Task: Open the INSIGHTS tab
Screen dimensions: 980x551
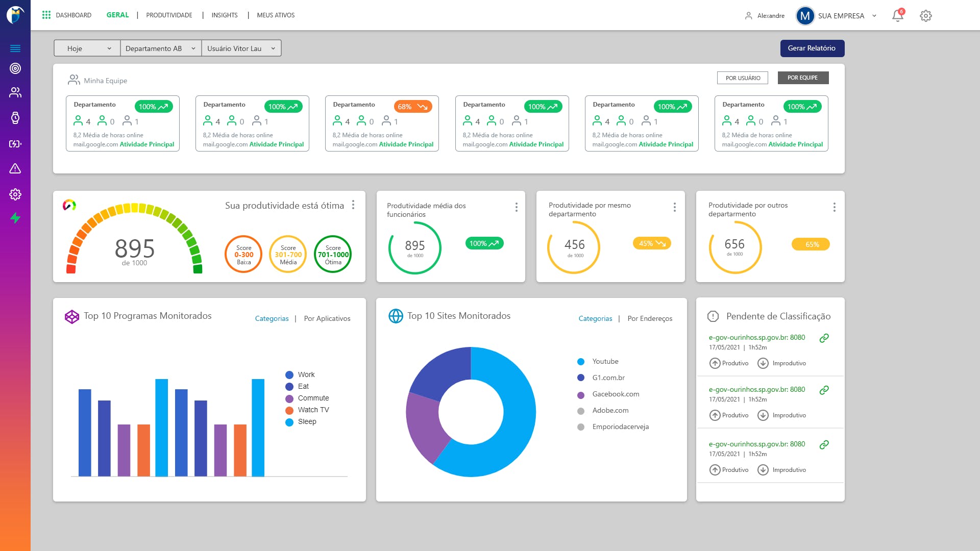Action: click(225, 15)
